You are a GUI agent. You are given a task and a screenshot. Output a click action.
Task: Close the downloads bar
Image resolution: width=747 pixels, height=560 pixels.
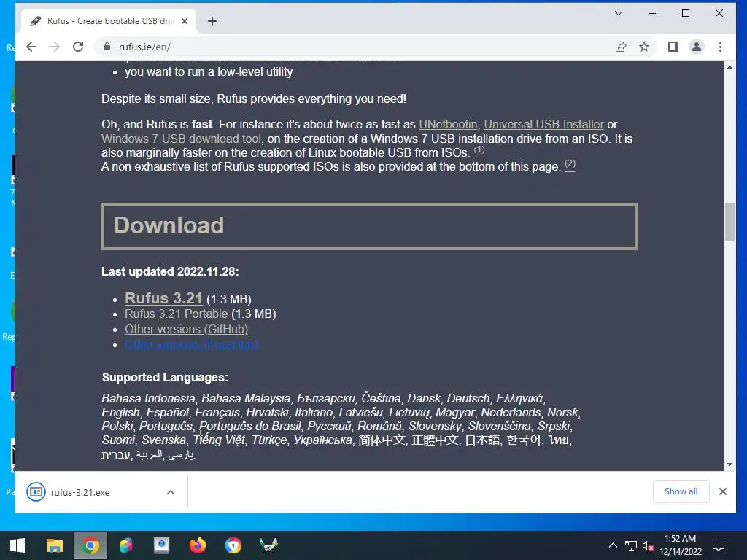tap(722, 491)
